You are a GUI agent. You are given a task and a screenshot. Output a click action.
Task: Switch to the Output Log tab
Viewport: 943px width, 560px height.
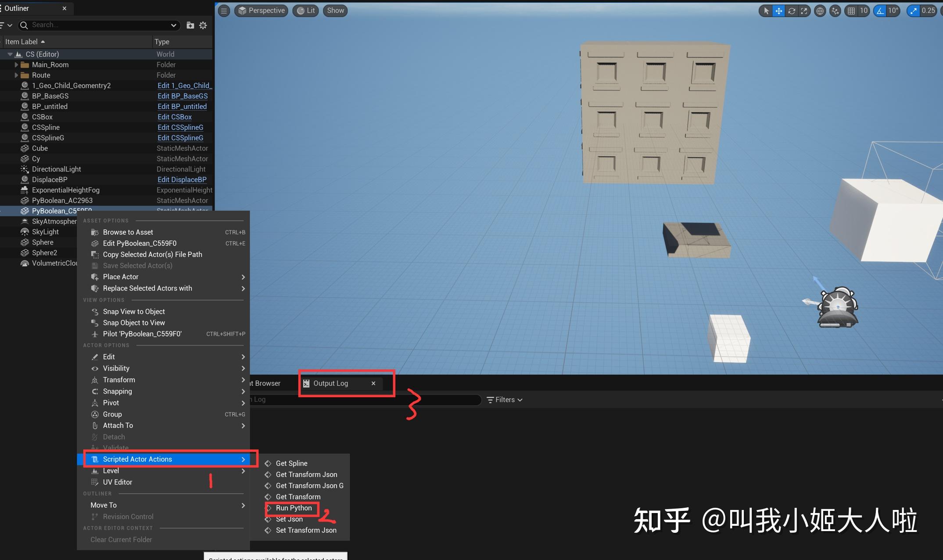tap(330, 383)
